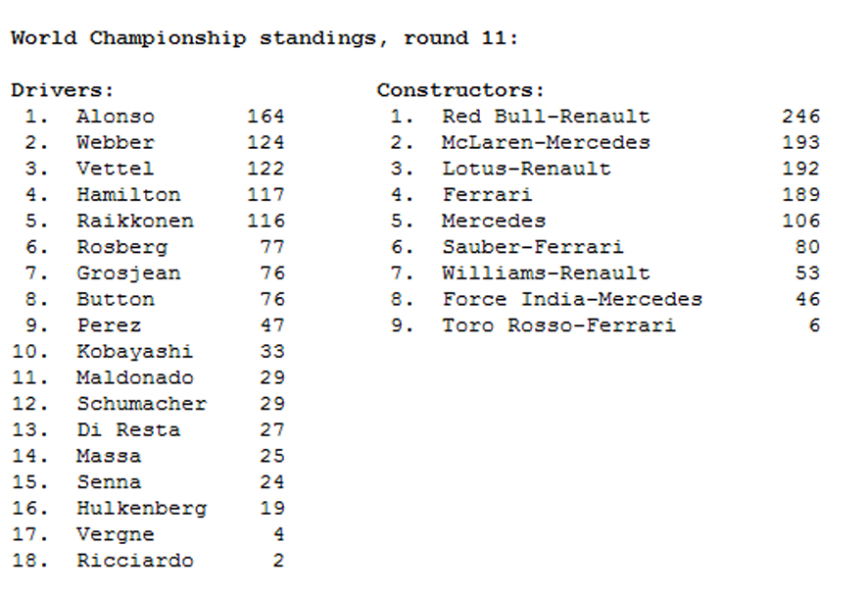Click the Grosjean driver name
Viewport: 868px width, 596px height.
pos(128,273)
